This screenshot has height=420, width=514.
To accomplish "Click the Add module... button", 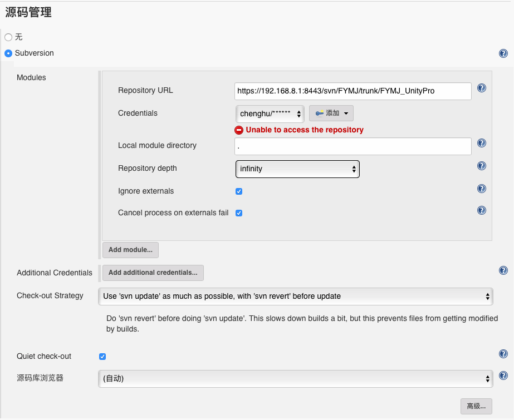I will pos(130,250).
